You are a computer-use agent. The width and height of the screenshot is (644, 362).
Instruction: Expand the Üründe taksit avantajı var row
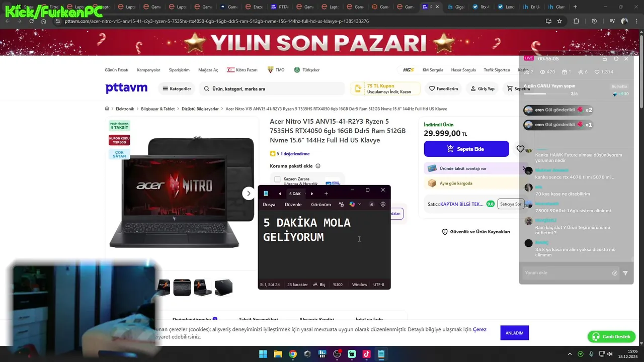[476, 168]
